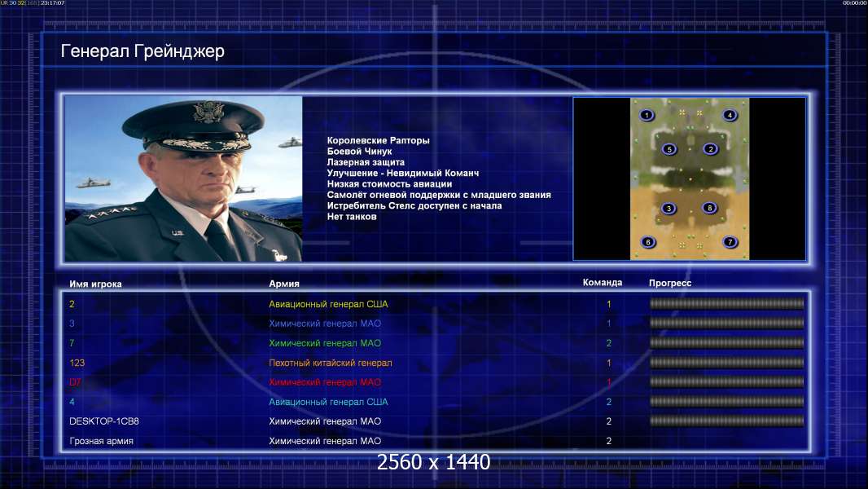Pick start position marker 3 on the minimap
Viewport: 868px width, 489px height.
point(669,208)
